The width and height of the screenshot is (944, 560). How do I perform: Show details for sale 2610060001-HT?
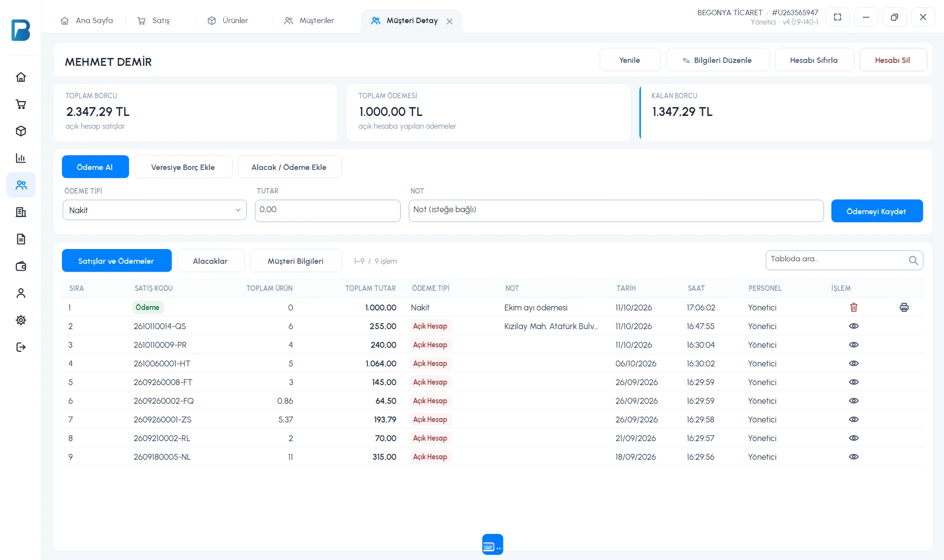pos(854,364)
